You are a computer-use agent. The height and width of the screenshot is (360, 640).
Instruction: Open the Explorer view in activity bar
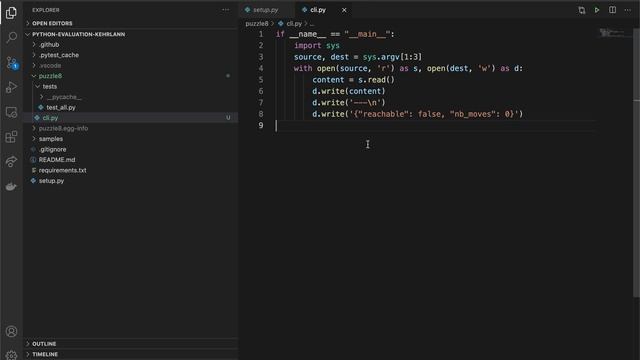[x=11, y=13]
